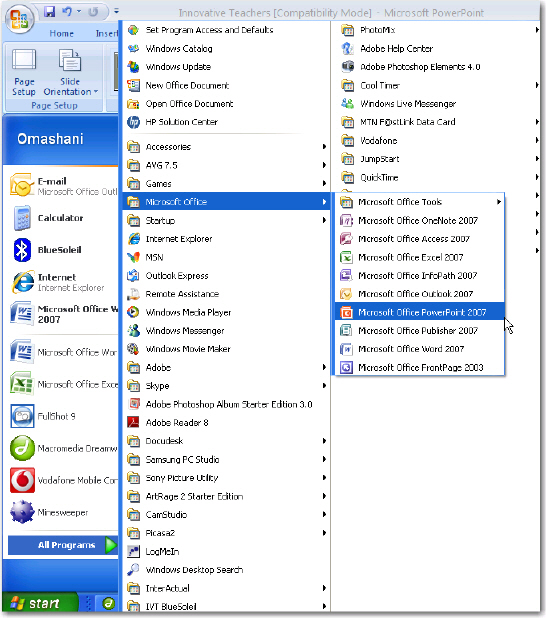546x618 pixels.
Task: Launch Windows Movie Maker
Action: click(226, 349)
